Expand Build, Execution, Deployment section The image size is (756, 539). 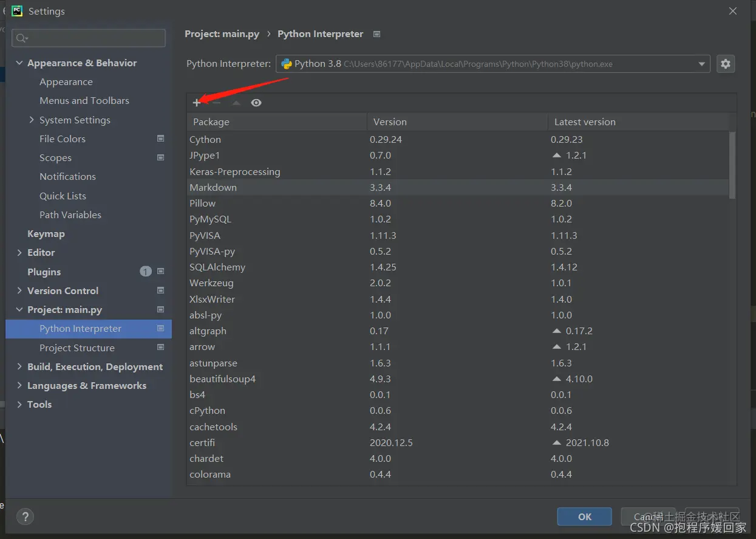(19, 366)
